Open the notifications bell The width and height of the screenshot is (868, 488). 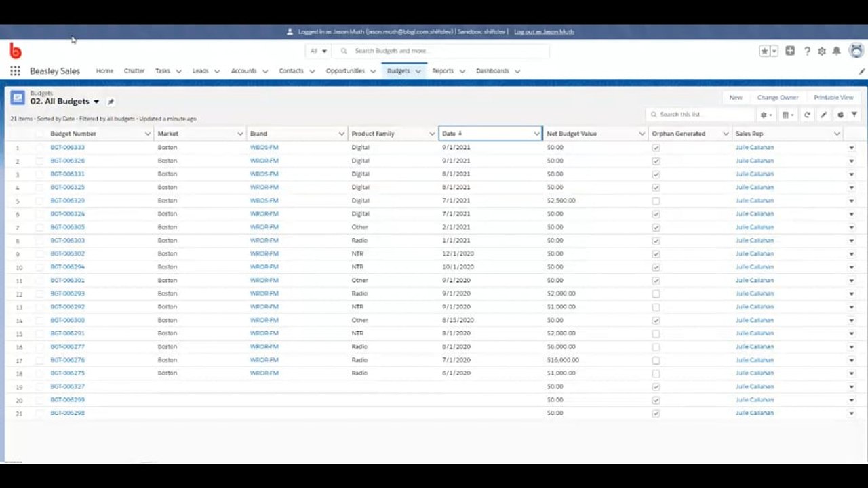[837, 51]
